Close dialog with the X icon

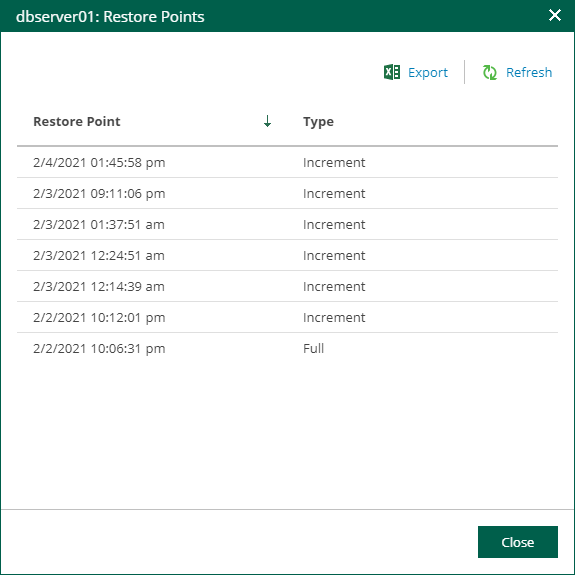coord(554,15)
